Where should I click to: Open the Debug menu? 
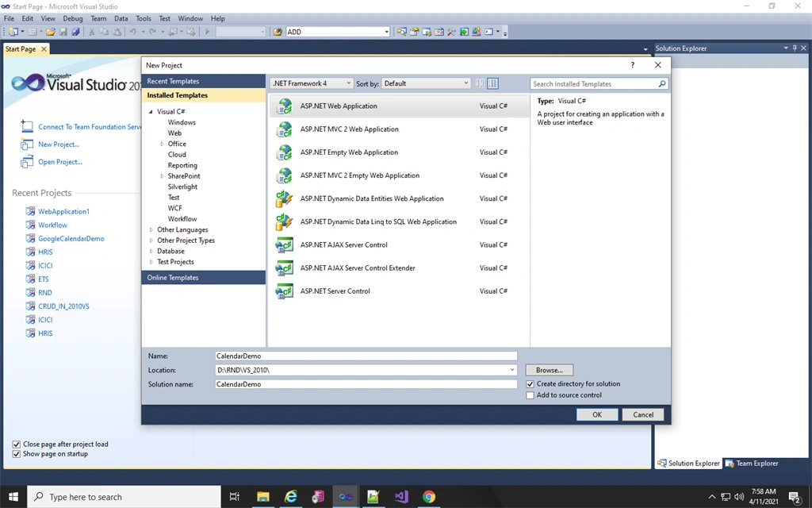click(x=72, y=18)
